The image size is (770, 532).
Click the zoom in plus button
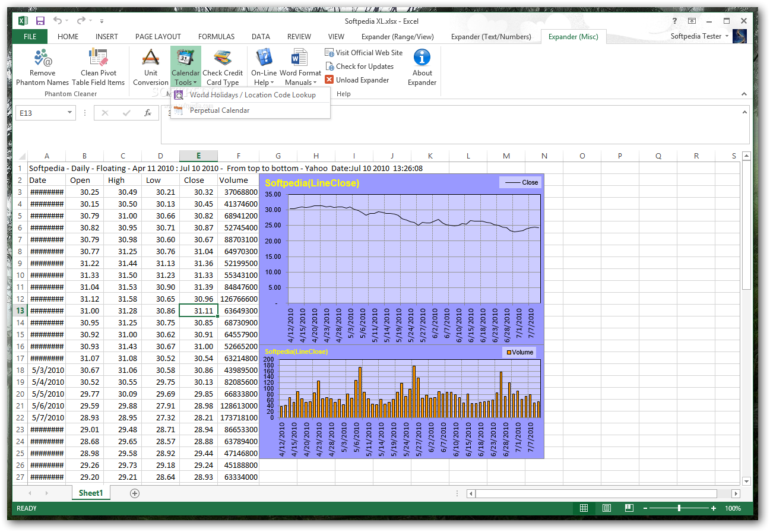click(714, 508)
